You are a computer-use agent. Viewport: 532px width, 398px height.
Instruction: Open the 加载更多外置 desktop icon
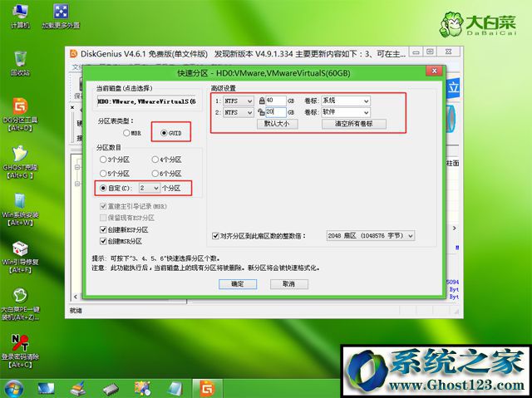point(61,17)
